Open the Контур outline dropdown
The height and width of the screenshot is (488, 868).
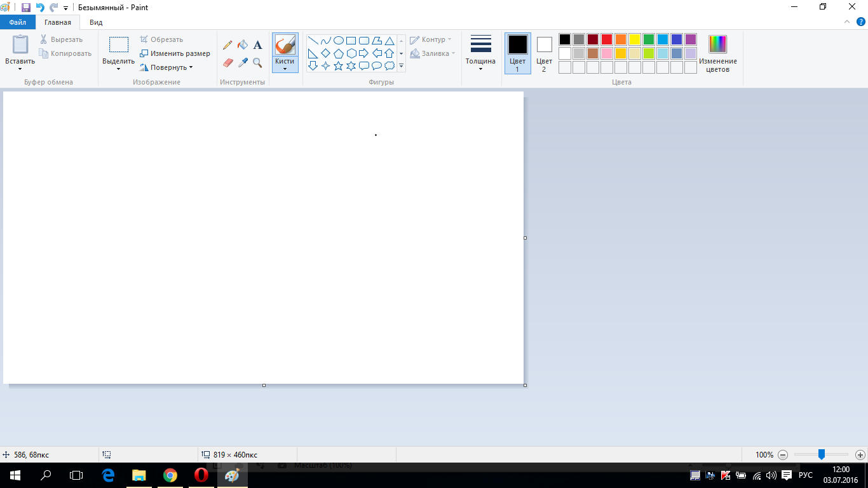coord(431,39)
